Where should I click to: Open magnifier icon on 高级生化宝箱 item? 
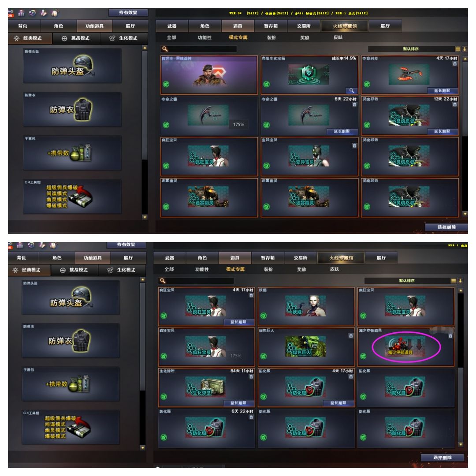351,90
